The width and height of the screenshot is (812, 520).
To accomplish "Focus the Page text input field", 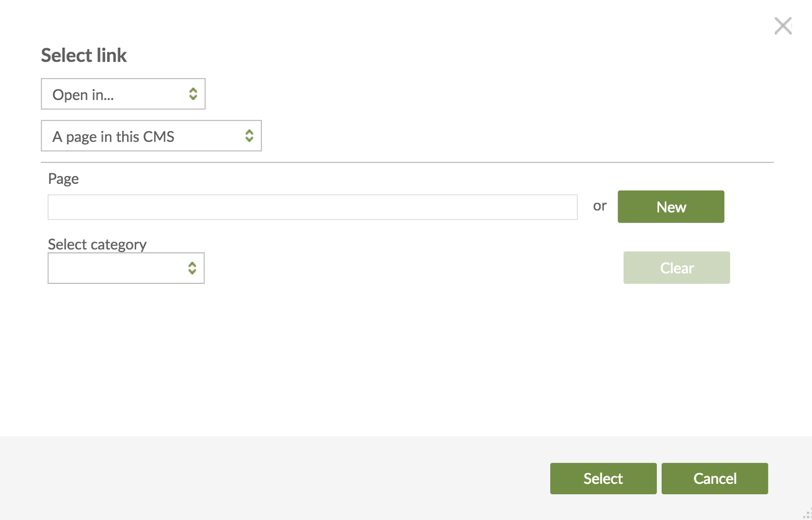I will [x=312, y=207].
